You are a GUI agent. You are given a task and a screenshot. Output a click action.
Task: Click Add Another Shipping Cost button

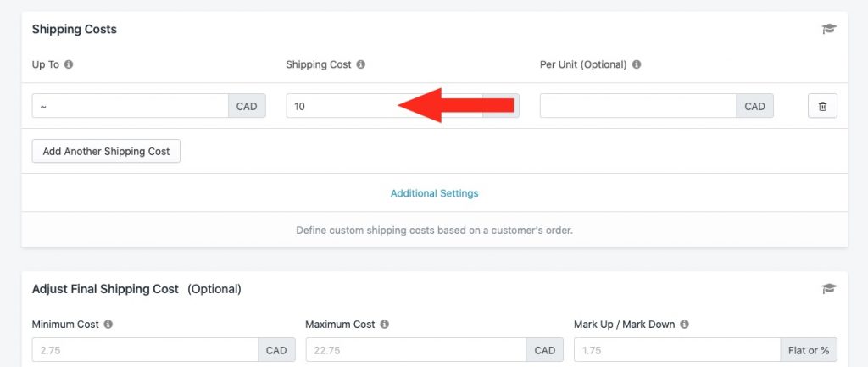click(x=106, y=151)
